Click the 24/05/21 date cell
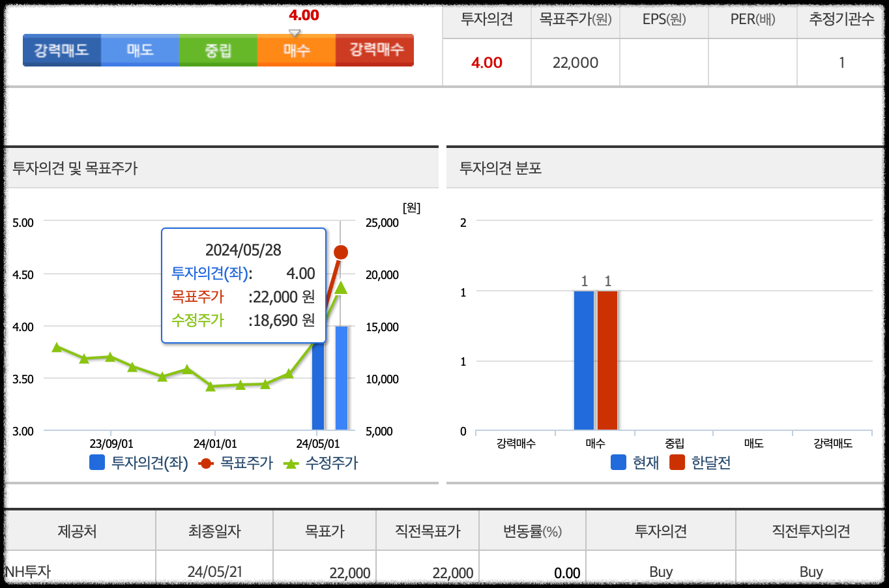889x588 pixels. pos(214,572)
